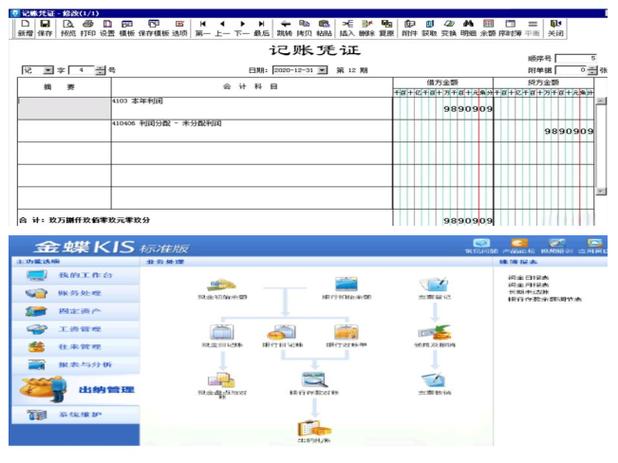Jump to the last voucher (最后)
Viewport: 618px width, 463px height.
click(x=262, y=28)
